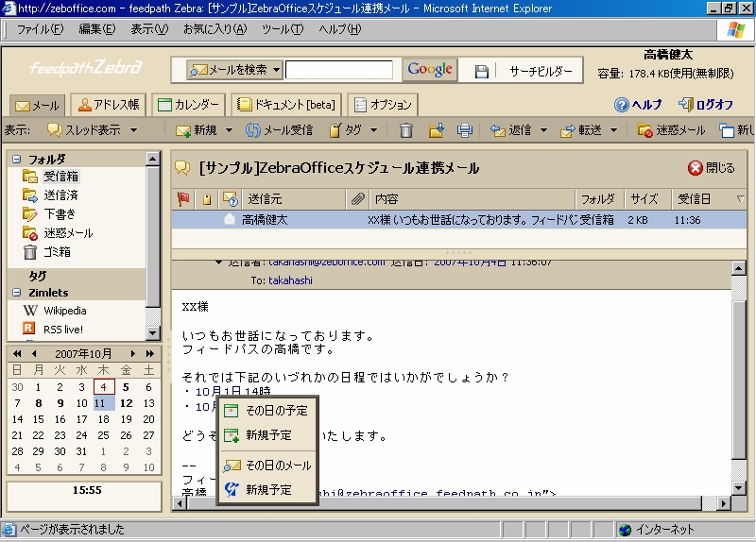756x542 pixels.
Task: Switch to the カレンダー tab
Action: 187,105
